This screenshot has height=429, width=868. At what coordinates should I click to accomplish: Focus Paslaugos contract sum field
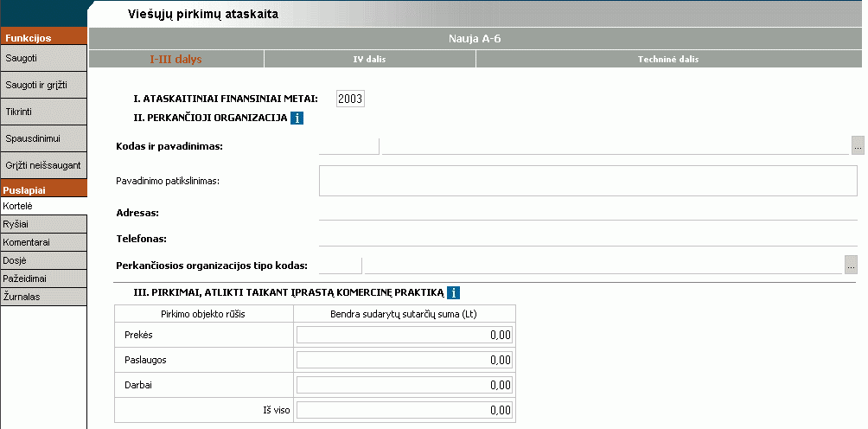404,360
